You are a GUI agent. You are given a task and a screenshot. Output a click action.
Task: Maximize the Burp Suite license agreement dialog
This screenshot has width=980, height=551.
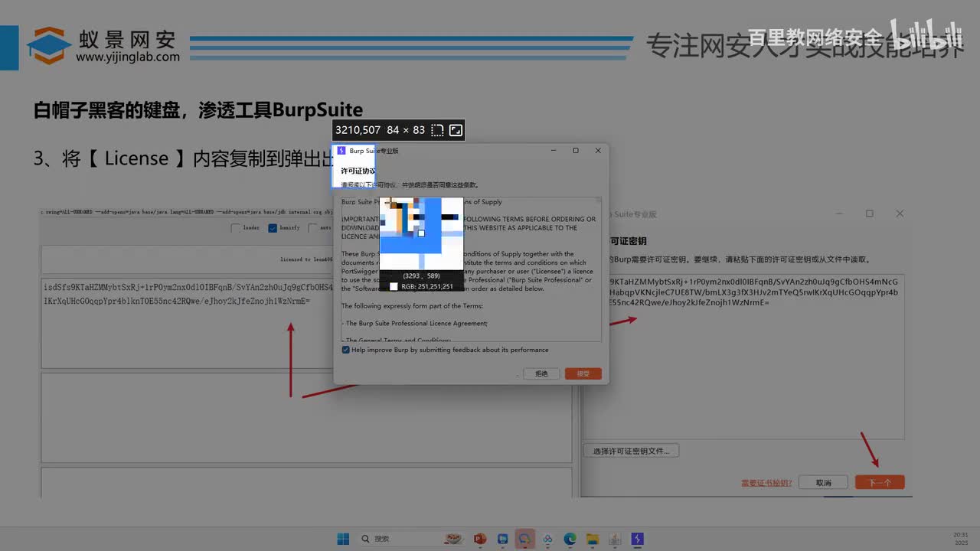(x=576, y=151)
